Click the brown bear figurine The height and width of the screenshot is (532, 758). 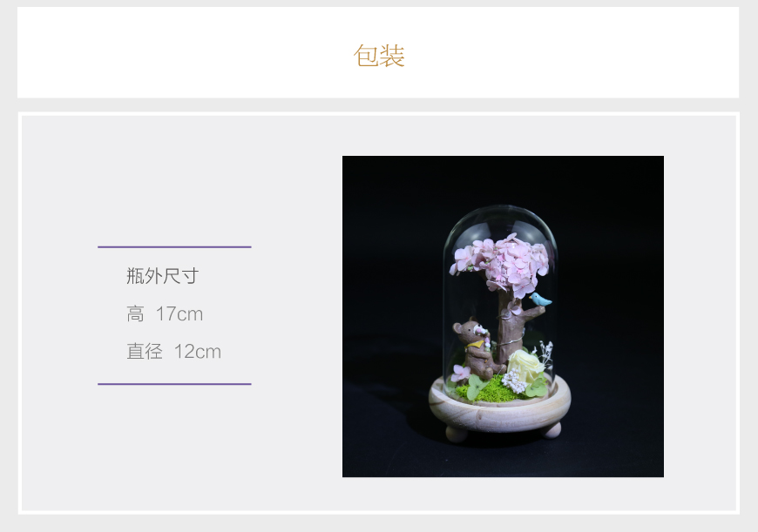pos(475,348)
